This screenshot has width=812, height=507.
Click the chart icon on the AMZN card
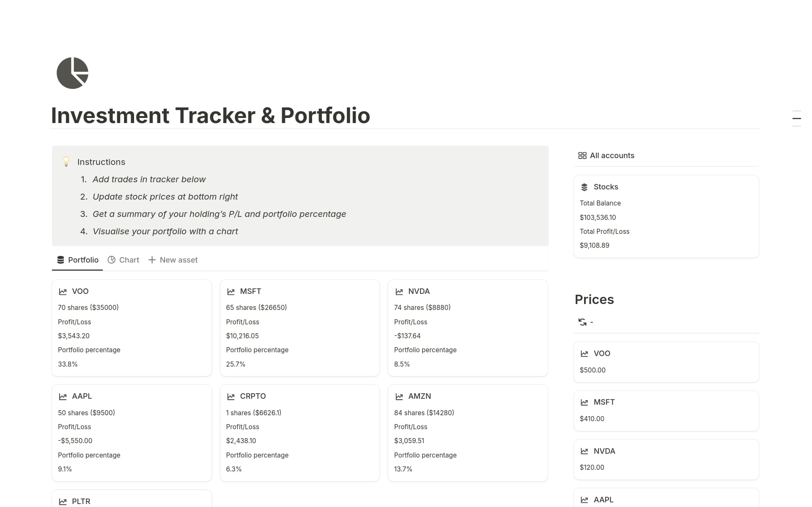click(x=399, y=396)
